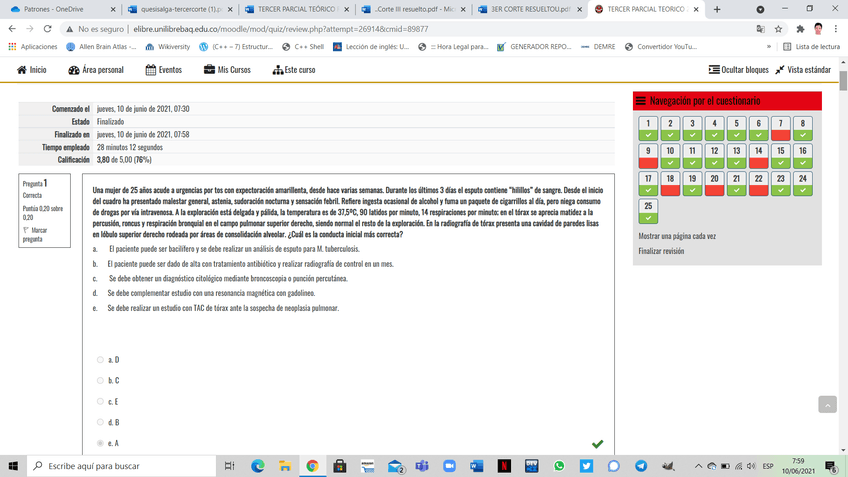
Task: Select radio option a. D
Action: [x=100, y=360]
